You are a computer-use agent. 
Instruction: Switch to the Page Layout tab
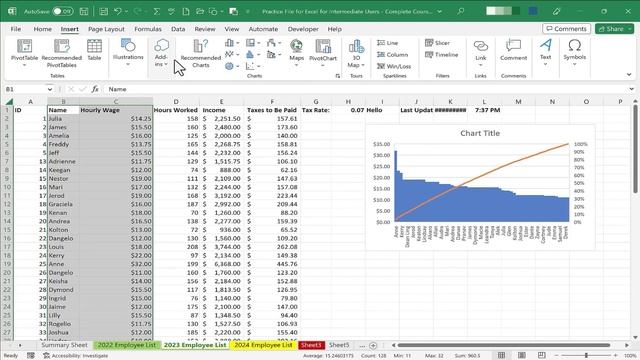(x=106, y=29)
